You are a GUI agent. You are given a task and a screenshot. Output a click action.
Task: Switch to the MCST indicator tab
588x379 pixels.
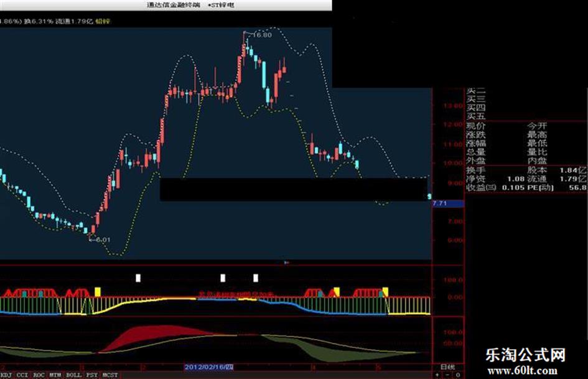pos(110,375)
